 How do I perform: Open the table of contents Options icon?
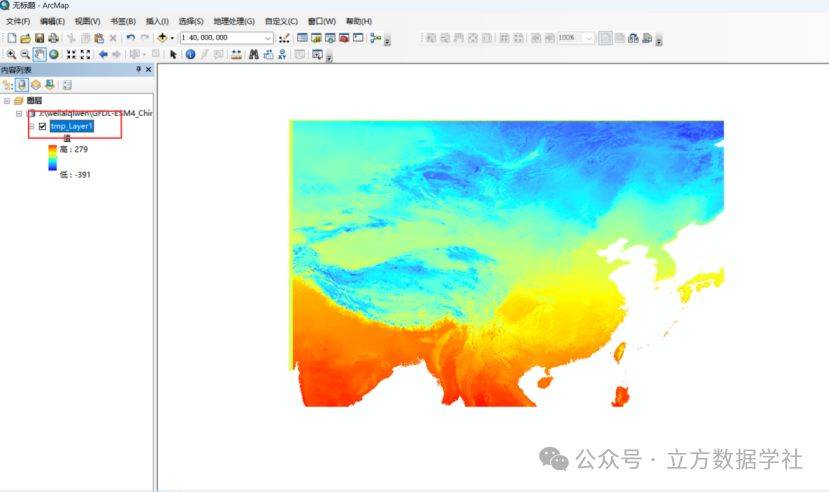[67, 85]
